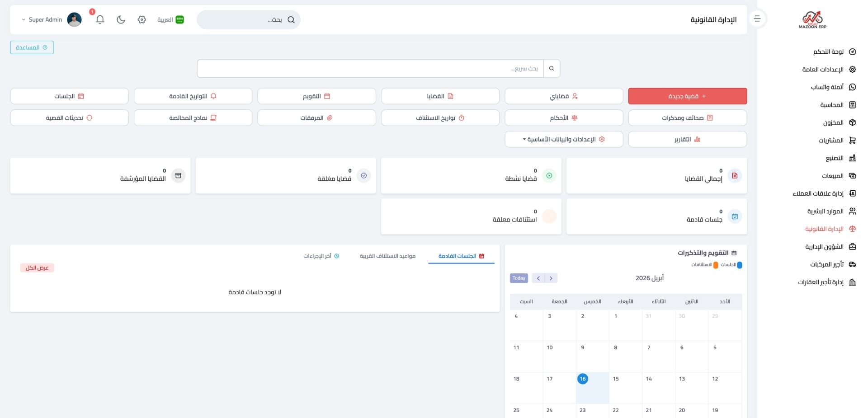Click the بحث سريع input field
This screenshot has height=418, width=868.
(x=370, y=69)
